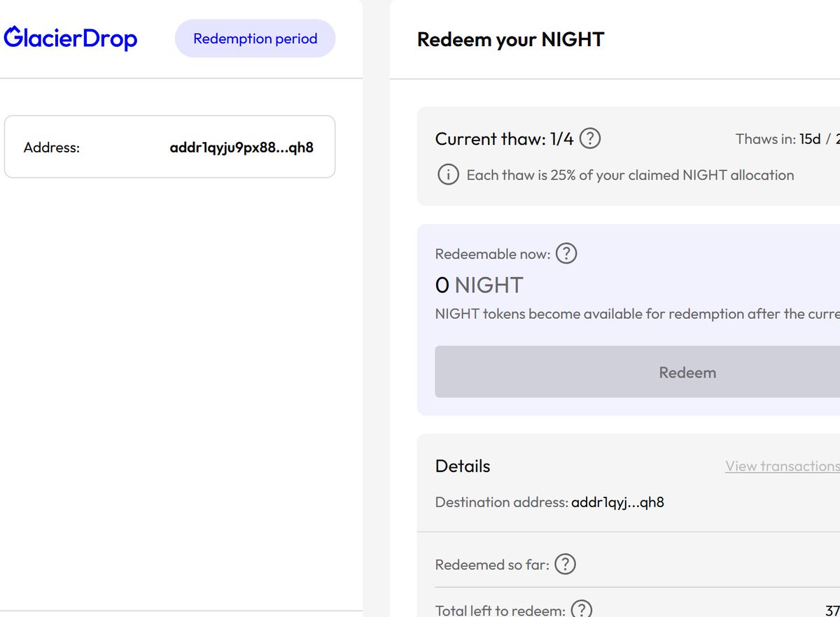Image resolution: width=840 pixels, height=617 pixels.
Task: Open the View transactions link
Action: [x=783, y=466]
